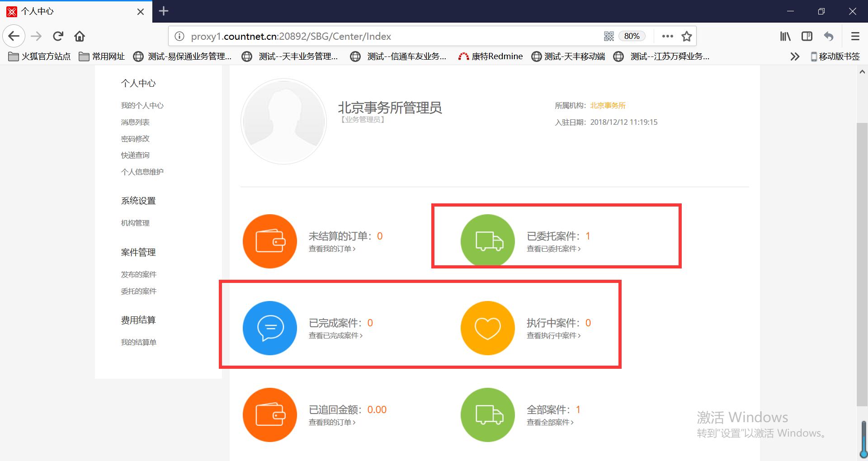This screenshot has height=461, width=868.
Task: Click the QR code icon in address bar
Action: tap(609, 36)
